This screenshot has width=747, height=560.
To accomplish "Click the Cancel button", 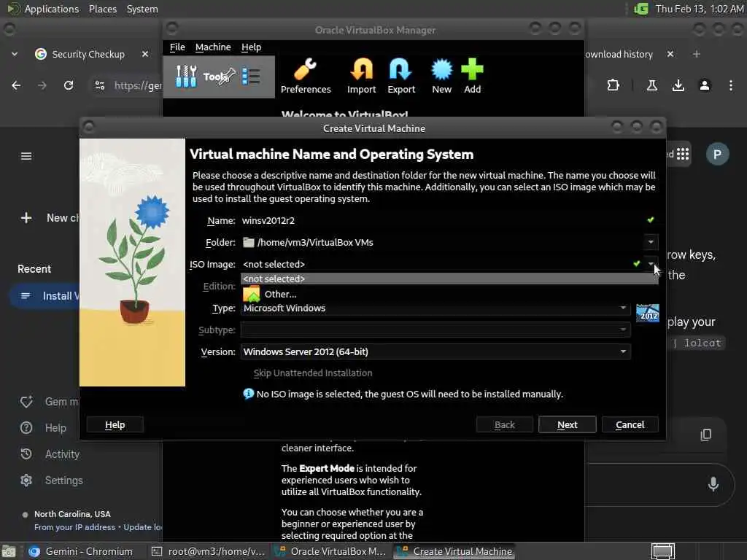I will coord(630,424).
